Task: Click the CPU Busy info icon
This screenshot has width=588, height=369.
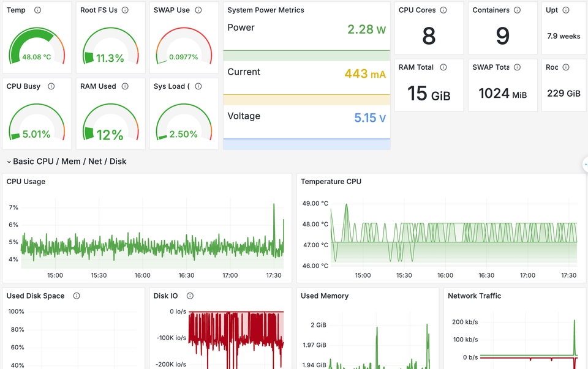Action: (51, 86)
